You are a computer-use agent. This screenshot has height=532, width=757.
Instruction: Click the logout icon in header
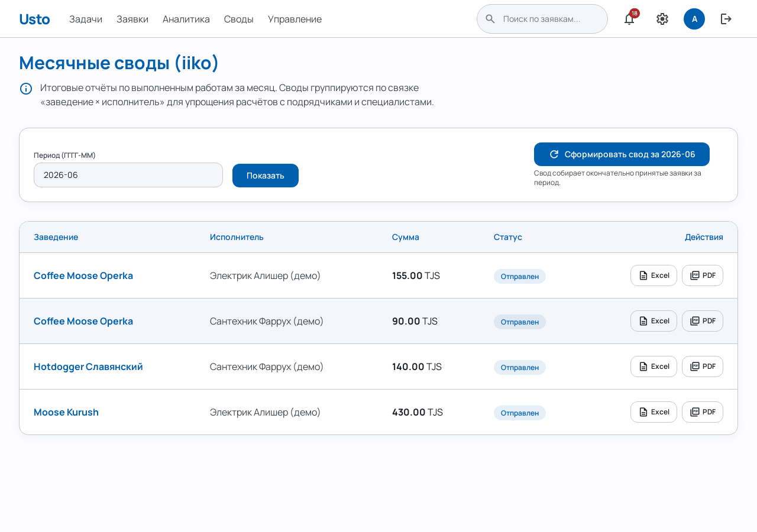point(726,19)
